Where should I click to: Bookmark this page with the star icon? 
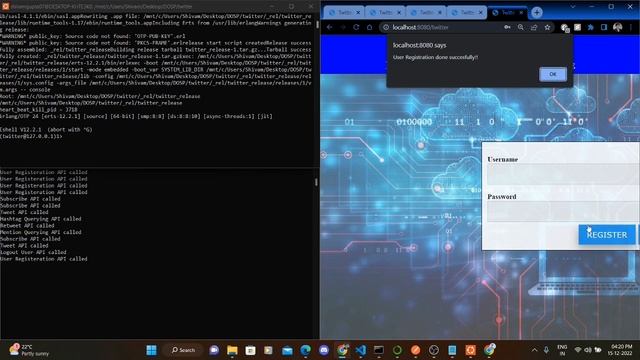pyautogui.click(x=547, y=27)
